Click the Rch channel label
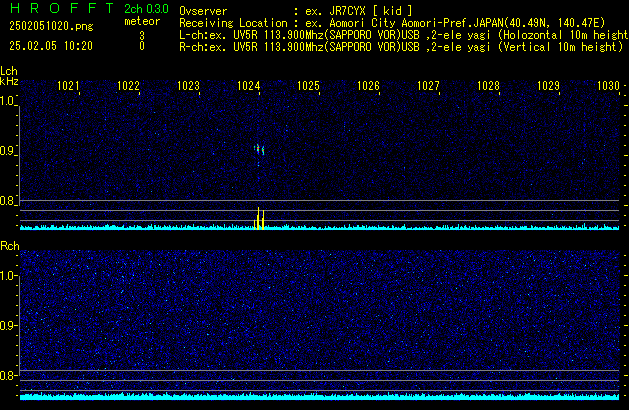The image size is (629, 410). click(x=10, y=246)
